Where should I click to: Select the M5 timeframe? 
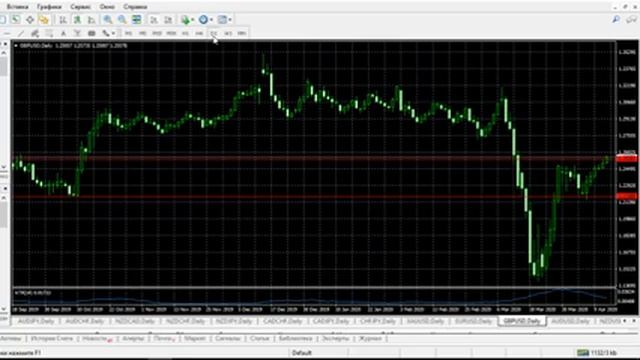pos(142,33)
